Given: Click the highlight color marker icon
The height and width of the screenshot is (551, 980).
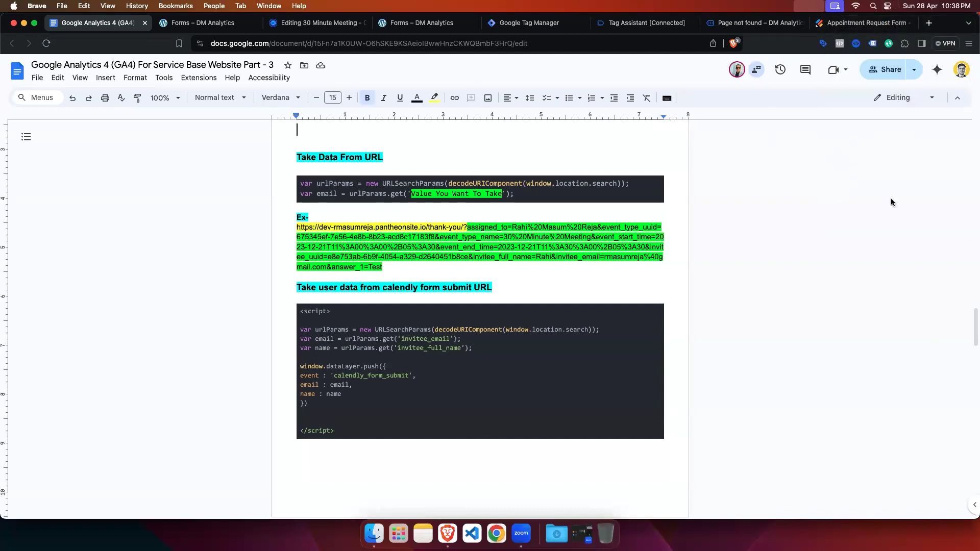Looking at the screenshot, I should click(x=434, y=98).
